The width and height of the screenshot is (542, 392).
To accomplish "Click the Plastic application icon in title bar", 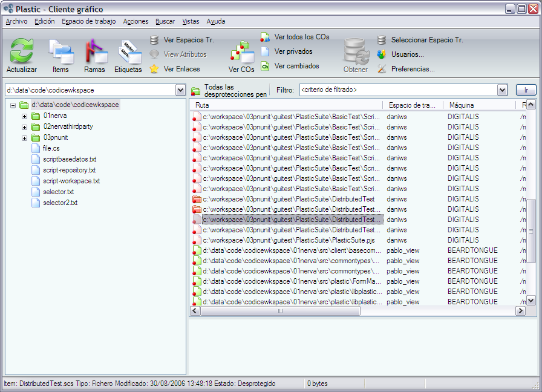I will 8,8.
